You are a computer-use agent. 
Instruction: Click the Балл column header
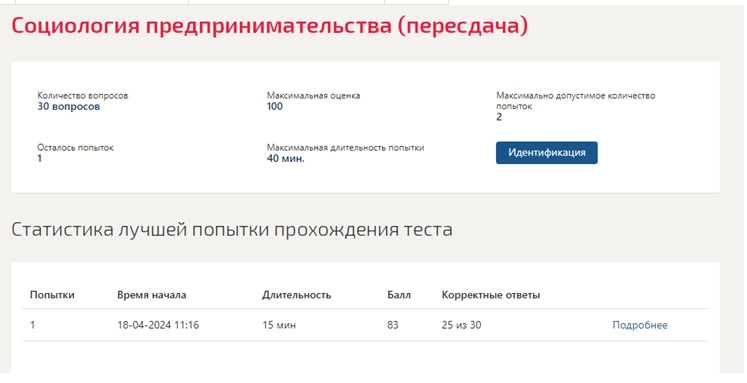399,295
